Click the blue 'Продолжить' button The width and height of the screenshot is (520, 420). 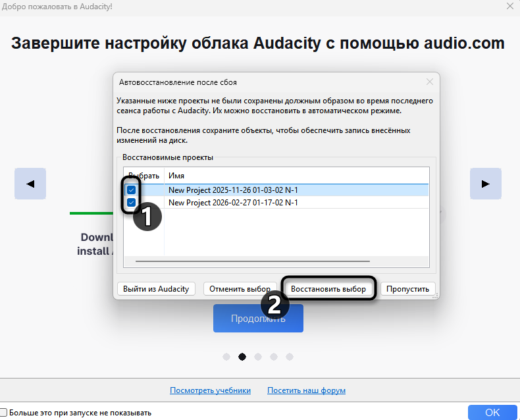coord(258,319)
